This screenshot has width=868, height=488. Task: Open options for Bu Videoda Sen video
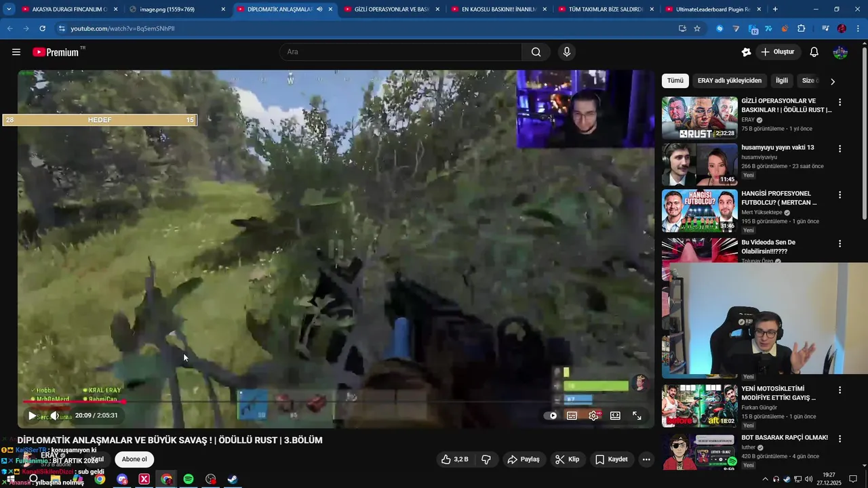pyautogui.click(x=840, y=243)
